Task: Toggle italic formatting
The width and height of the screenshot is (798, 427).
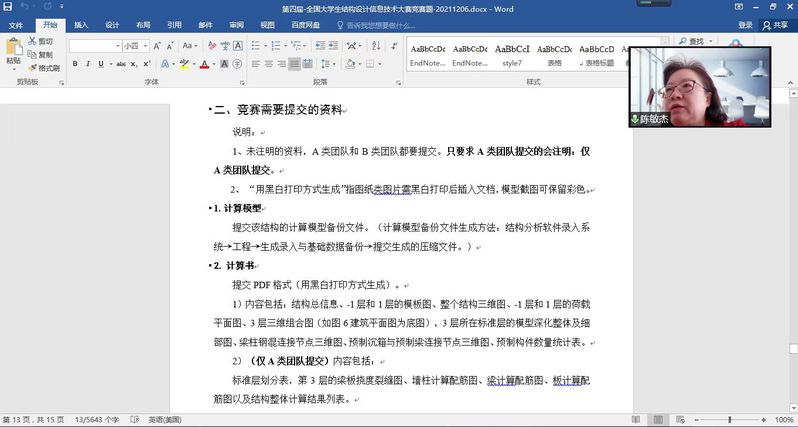Action: click(x=88, y=64)
